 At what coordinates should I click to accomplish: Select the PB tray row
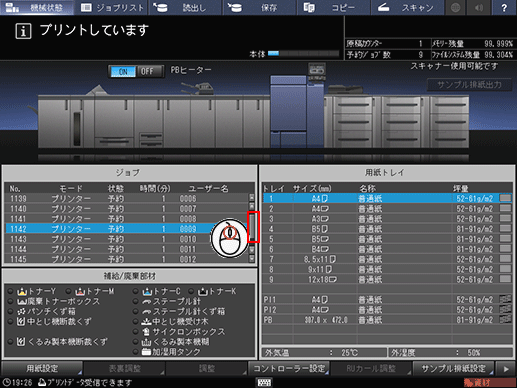click(387, 320)
